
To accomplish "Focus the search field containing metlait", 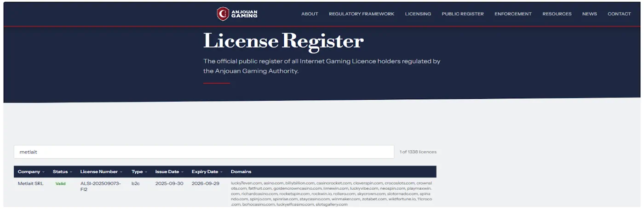I will [204, 152].
